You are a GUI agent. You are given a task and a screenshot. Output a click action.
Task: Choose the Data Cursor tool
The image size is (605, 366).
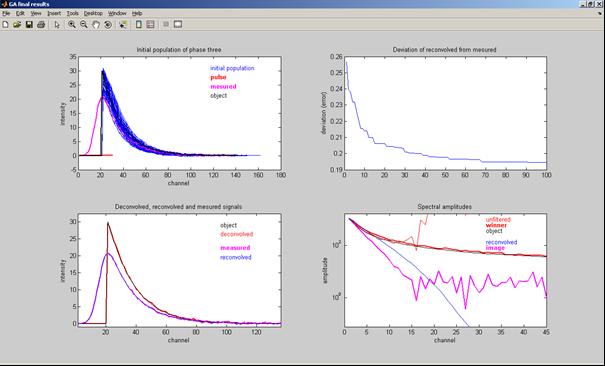coord(123,25)
